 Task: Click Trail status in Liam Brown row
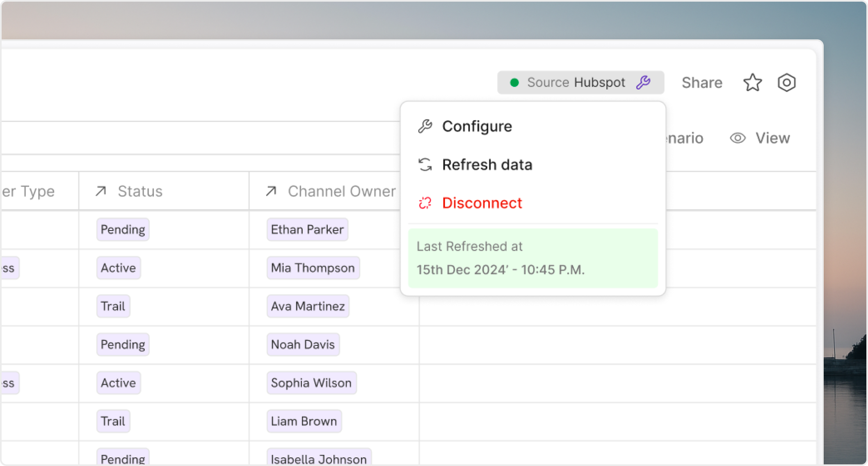click(x=113, y=421)
